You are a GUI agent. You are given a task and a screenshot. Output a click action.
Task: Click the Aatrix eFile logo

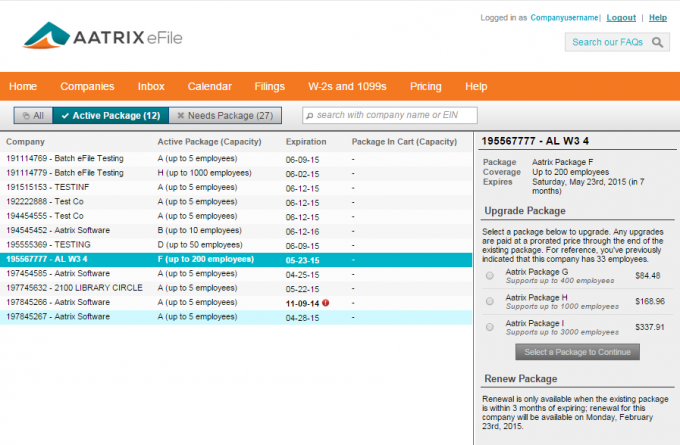[x=103, y=35]
